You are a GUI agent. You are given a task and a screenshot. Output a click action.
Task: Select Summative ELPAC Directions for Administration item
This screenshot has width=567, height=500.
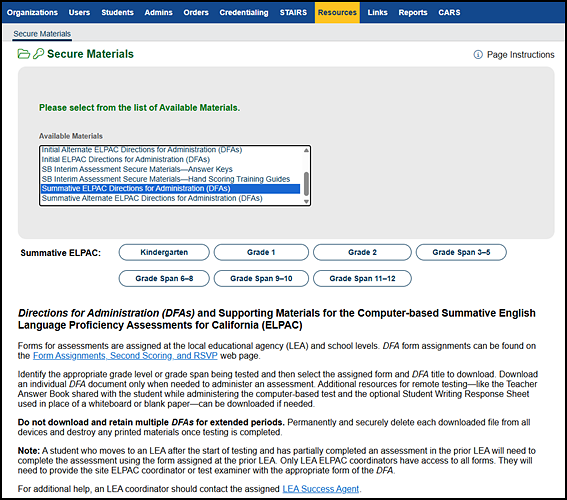[x=170, y=188]
